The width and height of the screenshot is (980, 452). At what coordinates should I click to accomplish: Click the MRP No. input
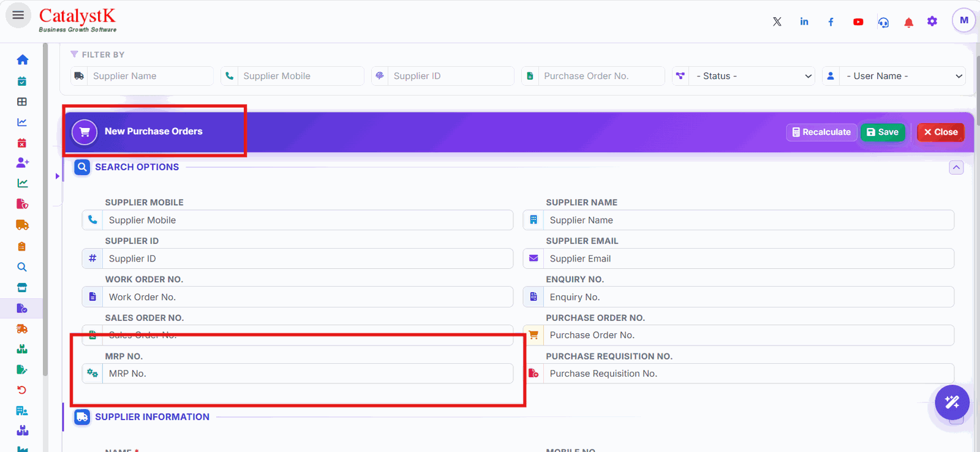pyautogui.click(x=298, y=374)
